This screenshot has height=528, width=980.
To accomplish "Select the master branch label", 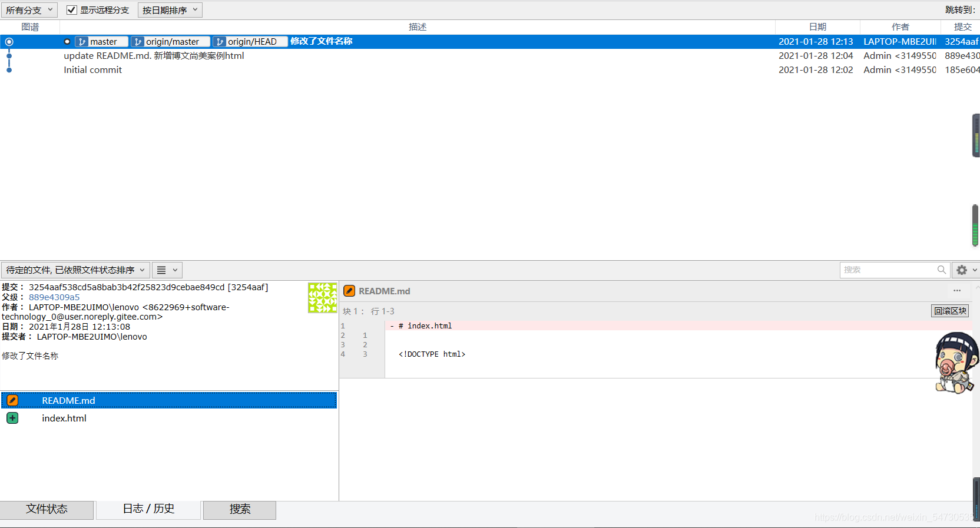I will click(102, 42).
